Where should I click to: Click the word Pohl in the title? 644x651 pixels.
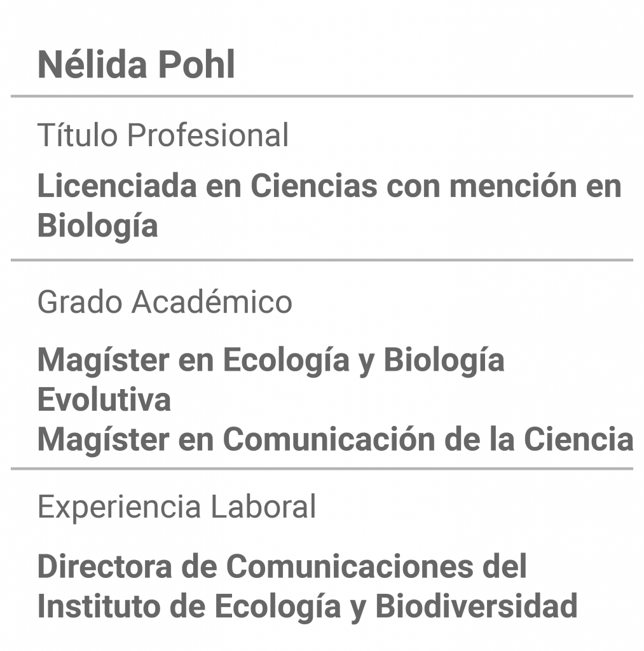pyautogui.click(x=197, y=64)
